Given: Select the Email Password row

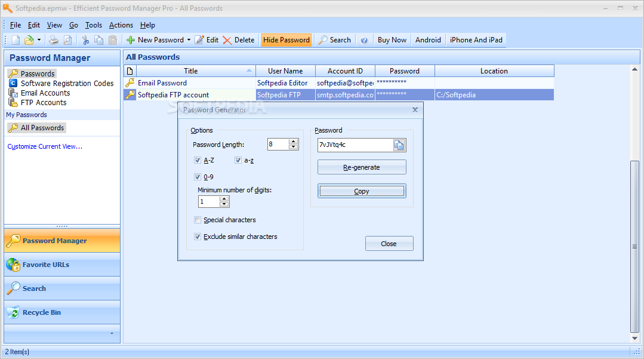Looking at the screenshot, I should tap(339, 82).
